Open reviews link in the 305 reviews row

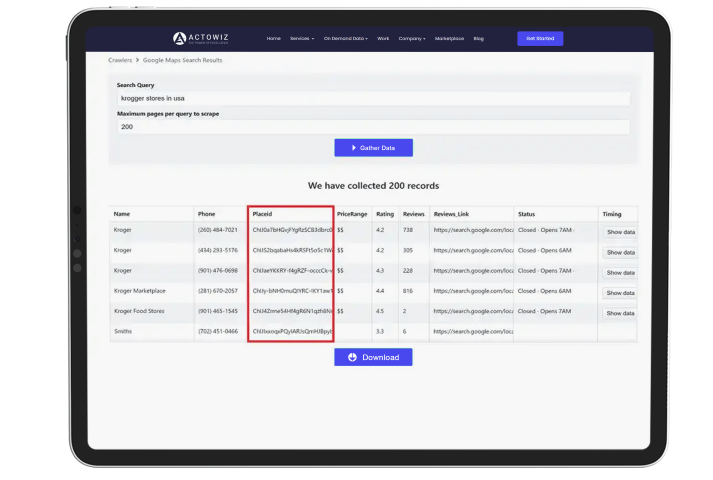tap(473, 250)
